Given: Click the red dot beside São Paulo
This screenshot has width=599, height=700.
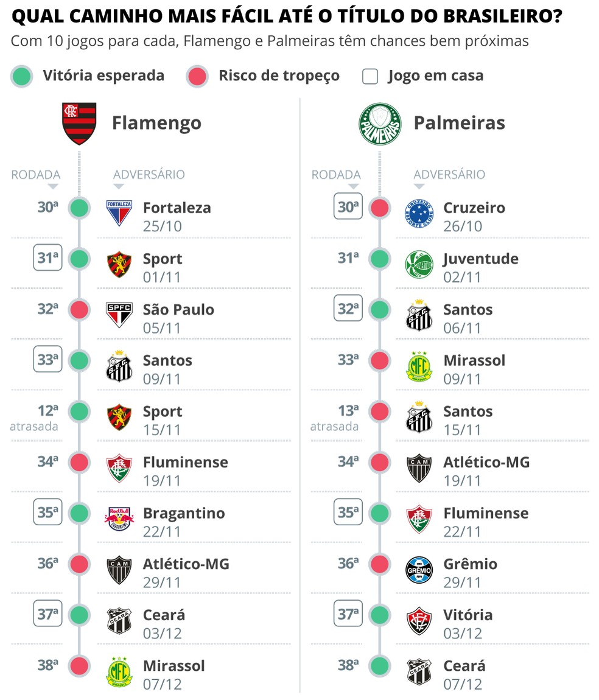Looking at the screenshot, I should coord(79,310).
